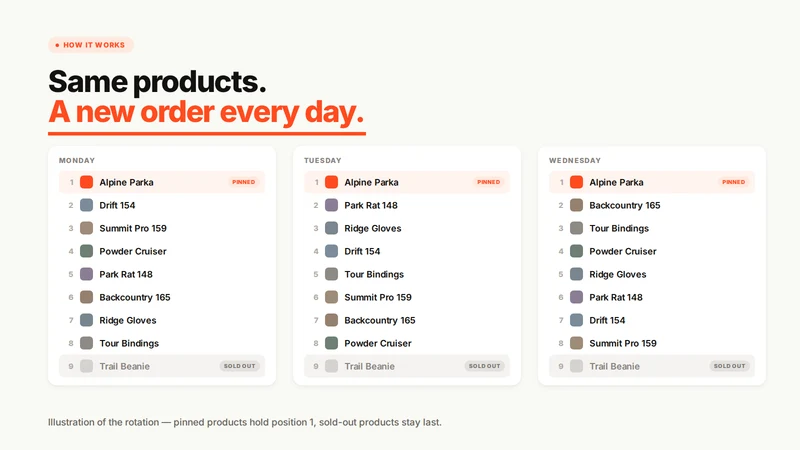The width and height of the screenshot is (800, 450).
Task: Select Drift 154 in the Tuesday list
Action: 407,251
